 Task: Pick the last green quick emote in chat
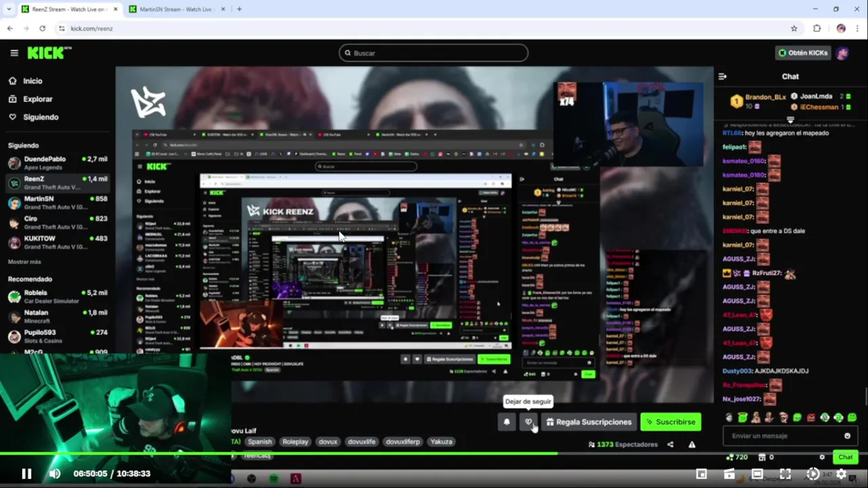852,418
